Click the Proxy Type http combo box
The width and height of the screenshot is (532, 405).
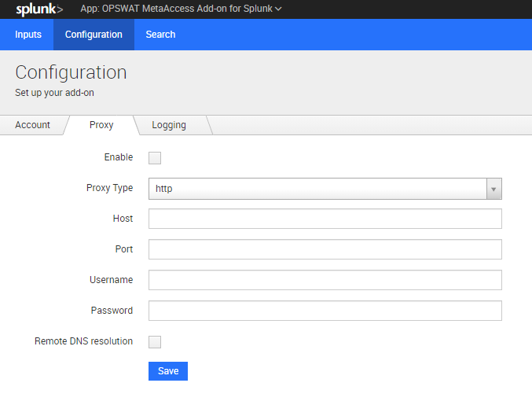[325, 189]
